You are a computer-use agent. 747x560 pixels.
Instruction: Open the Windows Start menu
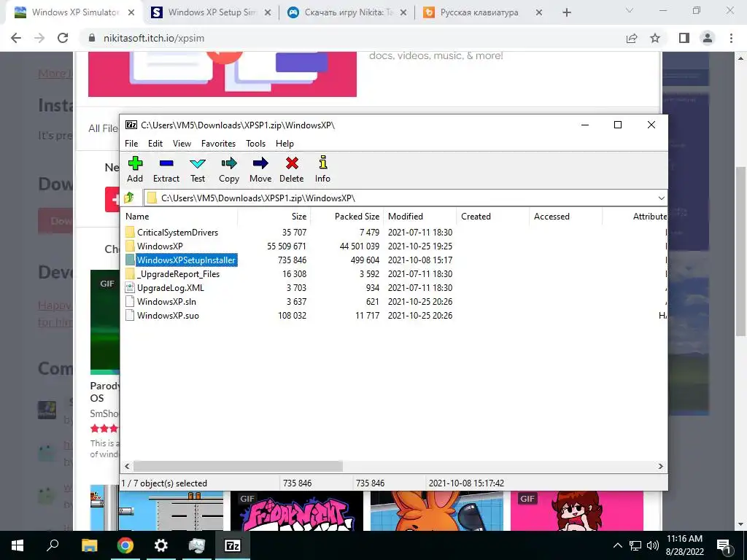[18, 545]
